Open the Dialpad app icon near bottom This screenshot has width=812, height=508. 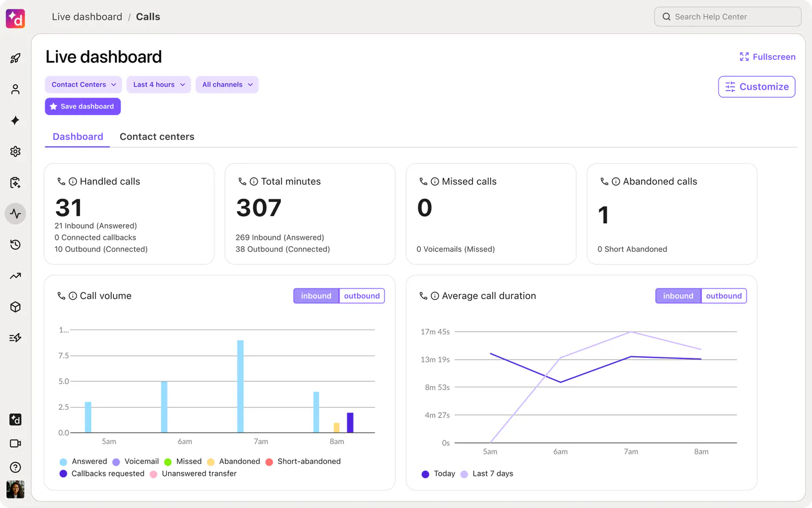(x=15, y=419)
